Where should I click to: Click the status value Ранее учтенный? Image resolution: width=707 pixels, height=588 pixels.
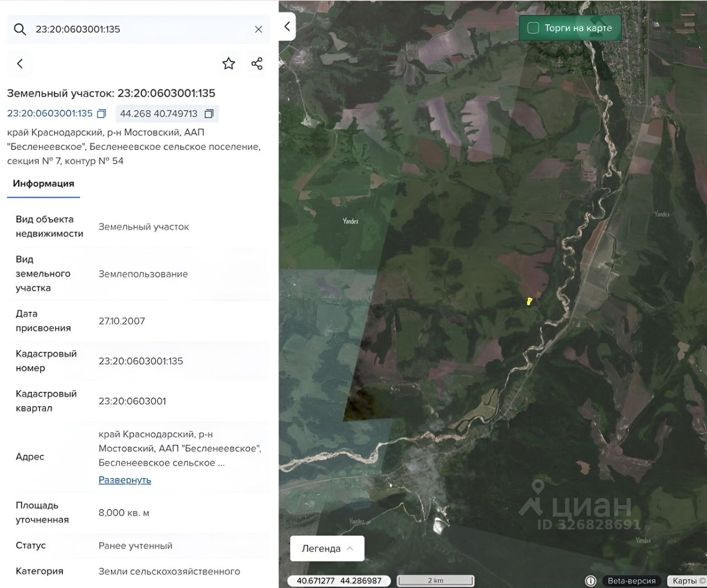pyautogui.click(x=136, y=546)
